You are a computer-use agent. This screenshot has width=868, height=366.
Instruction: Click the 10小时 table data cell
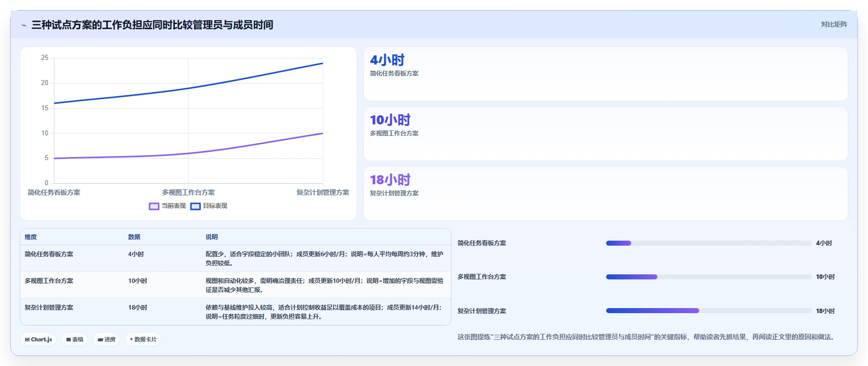tap(138, 281)
